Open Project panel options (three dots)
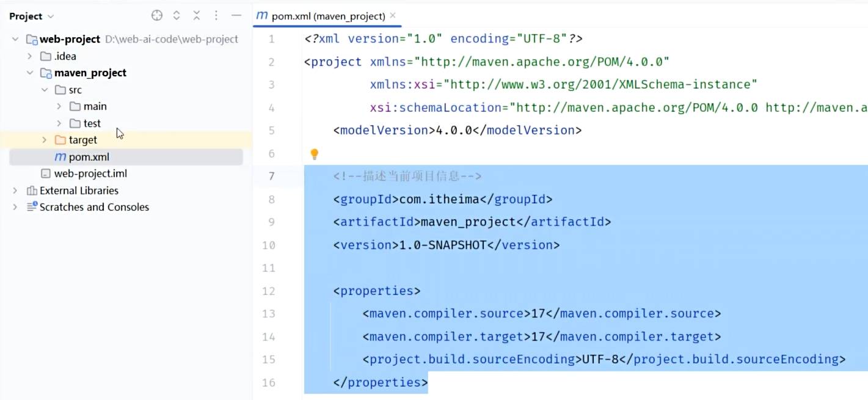 click(216, 16)
